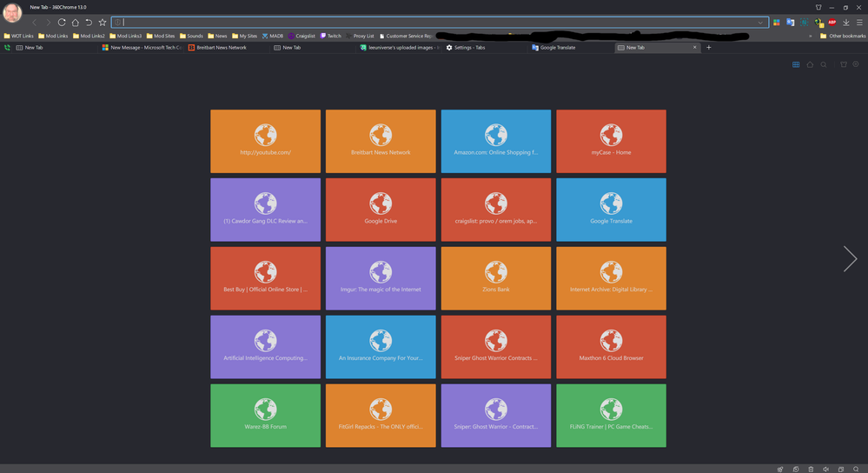Image resolution: width=868 pixels, height=473 pixels.
Task: Click the shirt theme icon on new tab page
Action: pyautogui.click(x=844, y=64)
